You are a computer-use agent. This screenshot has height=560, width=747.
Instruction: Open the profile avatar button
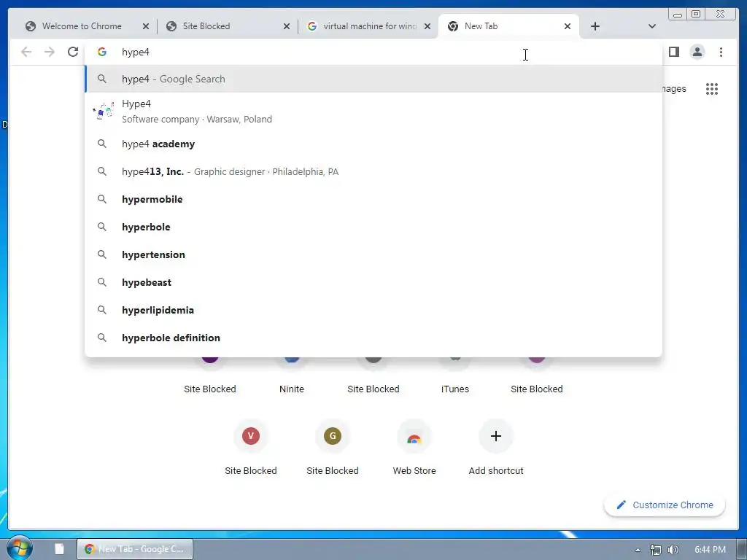(x=697, y=52)
